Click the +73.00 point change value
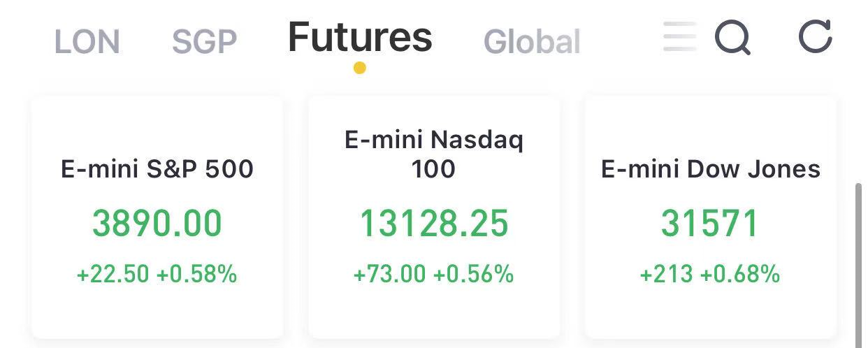 (390, 274)
